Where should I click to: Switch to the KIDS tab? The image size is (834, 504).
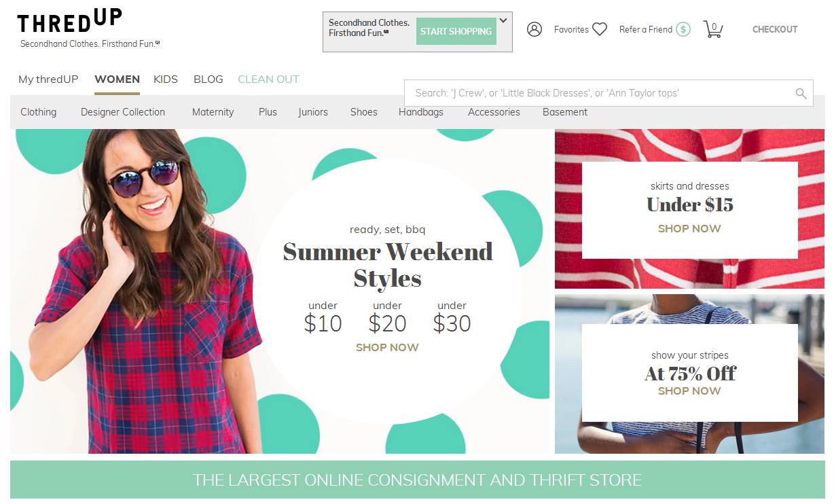point(166,79)
